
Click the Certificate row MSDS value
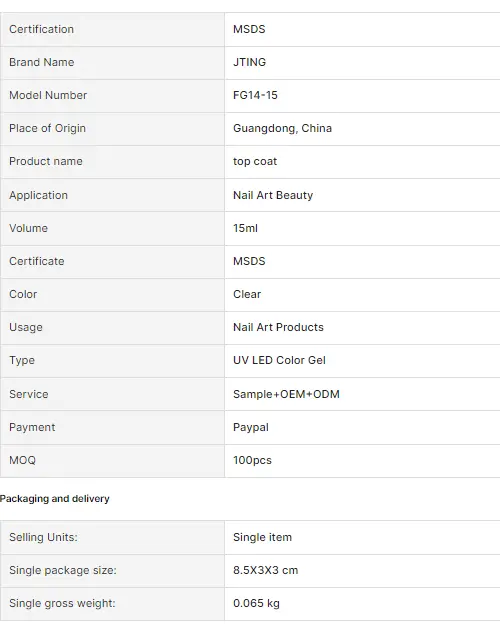(x=249, y=261)
